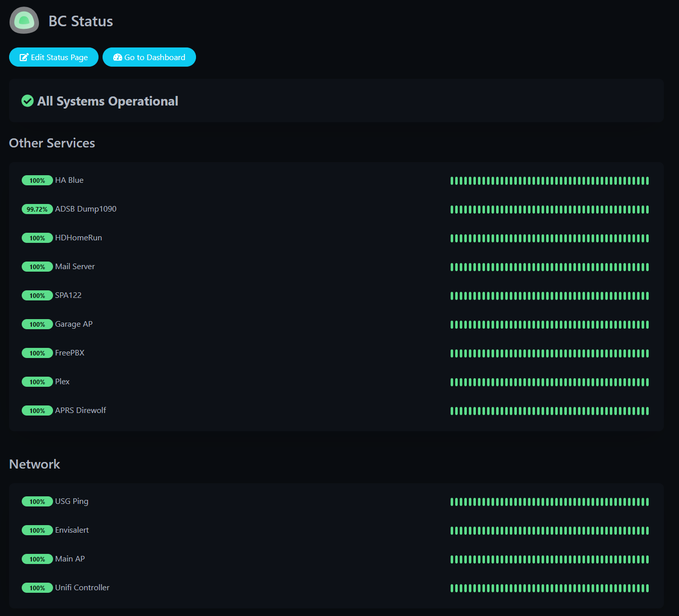This screenshot has height=616, width=679.
Task: Go to Dashboard button
Action: (x=149, y=57)
